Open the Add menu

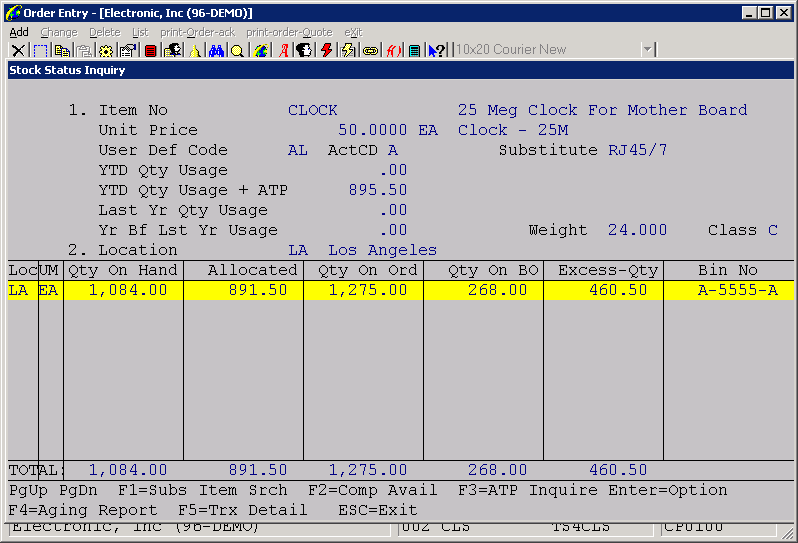(x=19, y=33)
